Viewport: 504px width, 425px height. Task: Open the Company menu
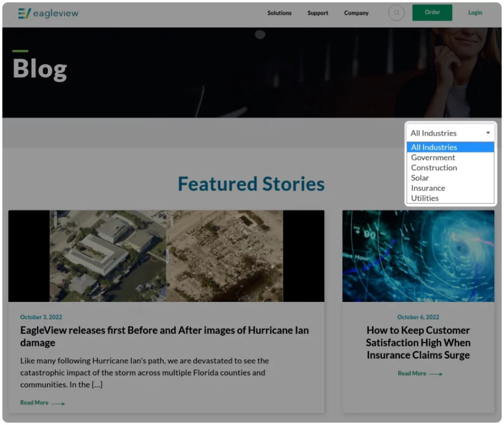point(356,13)
